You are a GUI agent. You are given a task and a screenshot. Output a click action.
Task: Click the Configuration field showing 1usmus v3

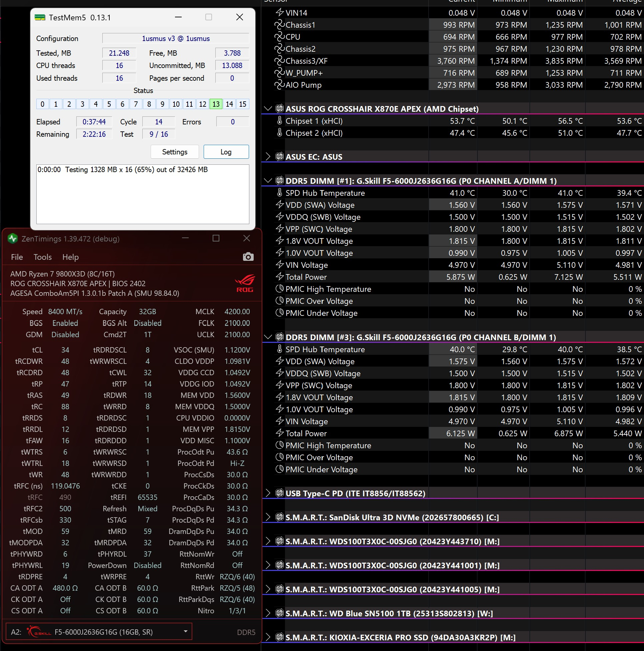point(175,38)
